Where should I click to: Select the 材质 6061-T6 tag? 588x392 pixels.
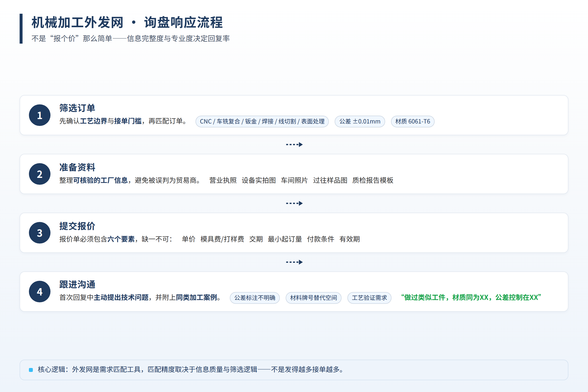[413, 122]
